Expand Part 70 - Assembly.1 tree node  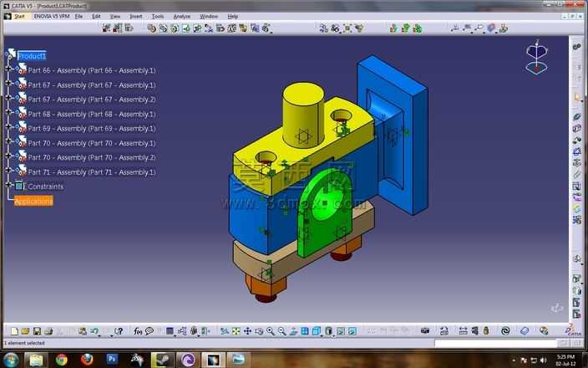[8, 141]
